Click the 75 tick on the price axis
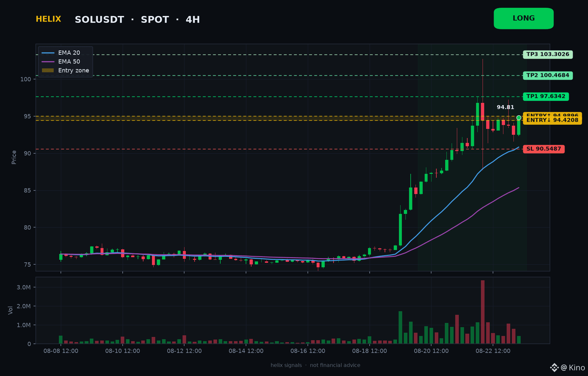 27,265
